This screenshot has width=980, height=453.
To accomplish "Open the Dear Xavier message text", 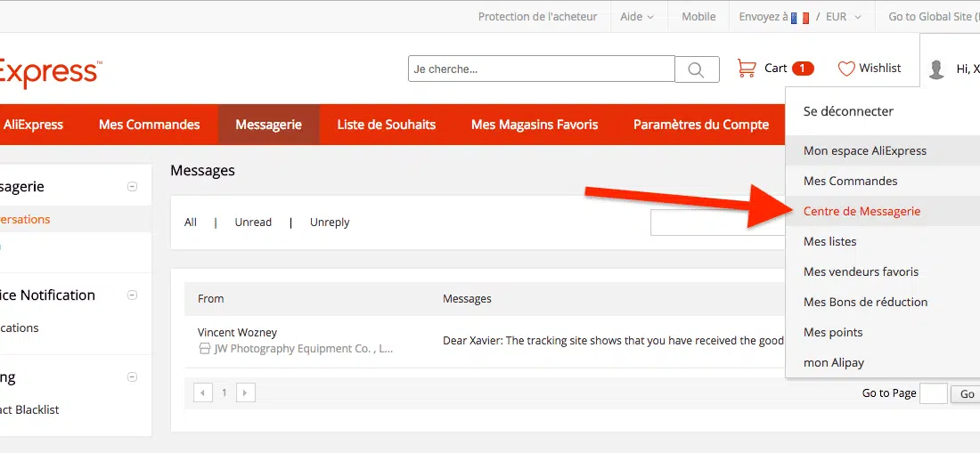I will pyautogui.click(x=613, y=341).
